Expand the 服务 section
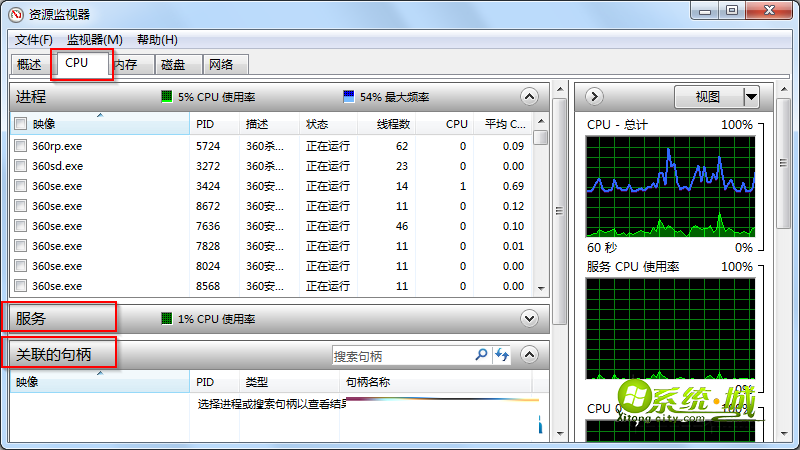The height and width of the screenshot is (450, 800). coord(530,318)
